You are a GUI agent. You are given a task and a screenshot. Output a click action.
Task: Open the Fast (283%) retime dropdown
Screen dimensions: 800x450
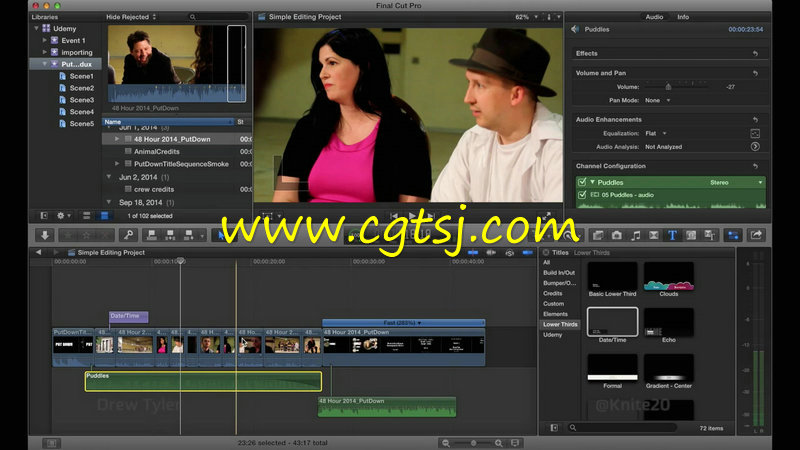[x=403, y=323]
